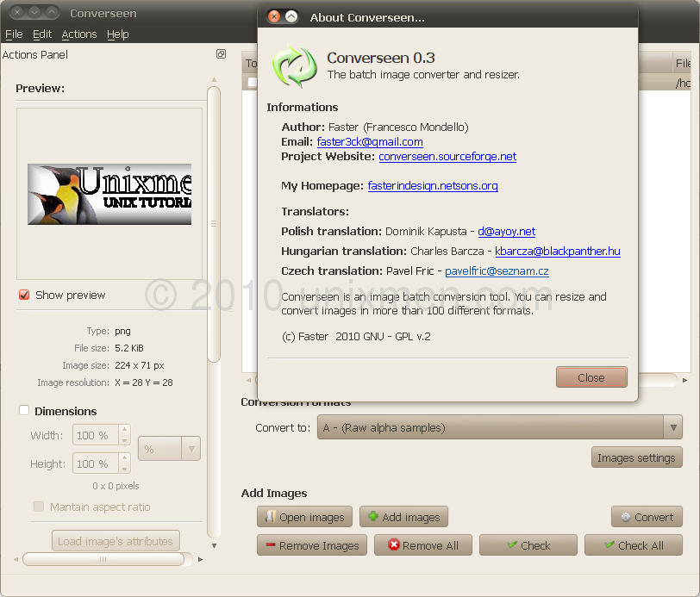Click the green checkmark on Check All
The height and width of the screenshot is (597, 700).
[x=609, y=544]
